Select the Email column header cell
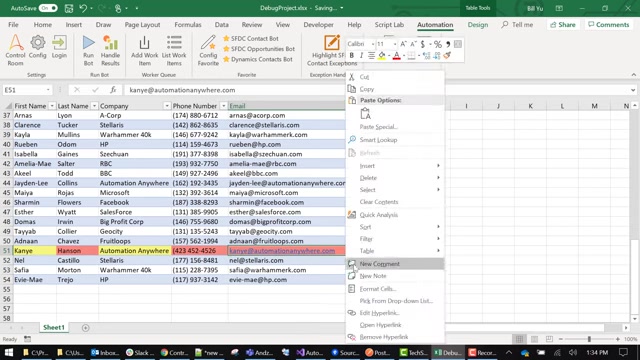The height and width of the screenshot is (360, 640). pos(287,106)
